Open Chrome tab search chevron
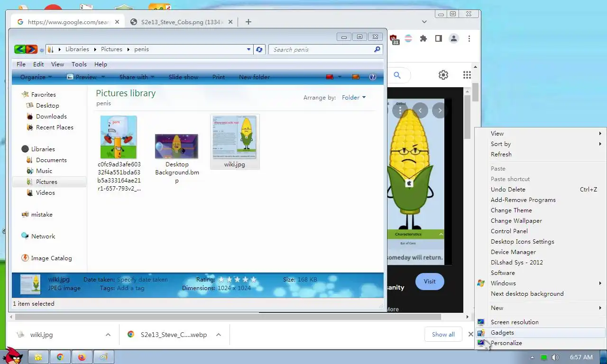This screenshot has width=607, height=364. pyautogui.click(x=424, y=22)
